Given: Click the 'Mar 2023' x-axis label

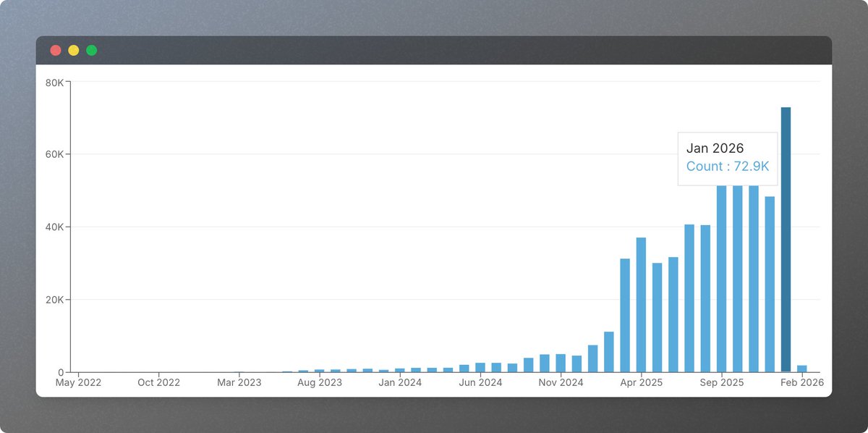Looking at the screenshot, I should (x=239, y=382).
